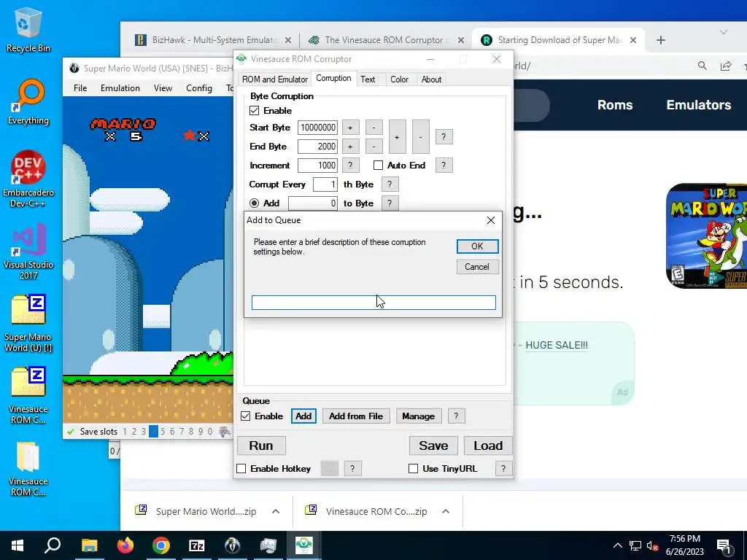Increase Start Byte with its plus button
Viewport: 747px width, 560px height.
[x=350, y=128]
